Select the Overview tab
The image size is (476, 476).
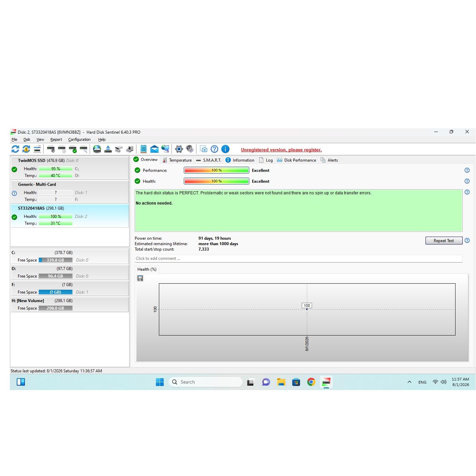[146, 160]
